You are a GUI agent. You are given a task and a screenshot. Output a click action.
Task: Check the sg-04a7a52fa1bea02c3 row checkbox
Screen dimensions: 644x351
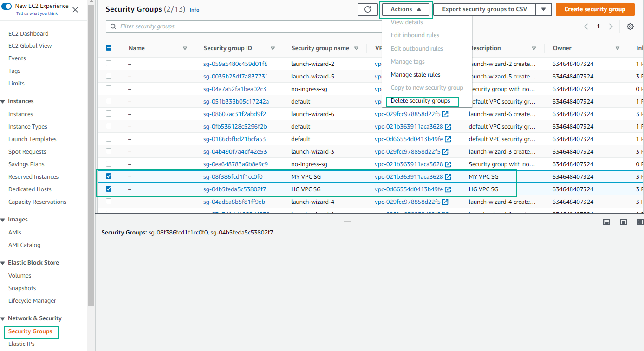click(x=109, y=89)
